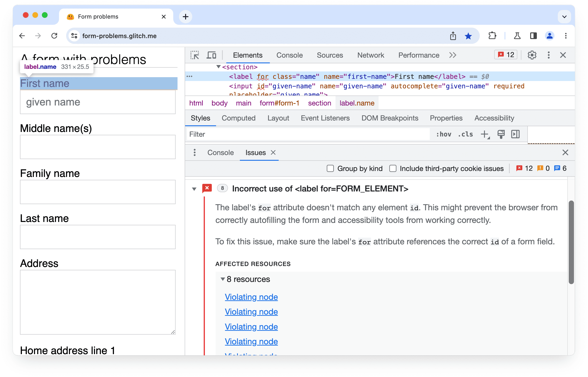Enable Include third-party cookie issues
Viewport: 588px width, 377px height.
[x=393, y=168]
